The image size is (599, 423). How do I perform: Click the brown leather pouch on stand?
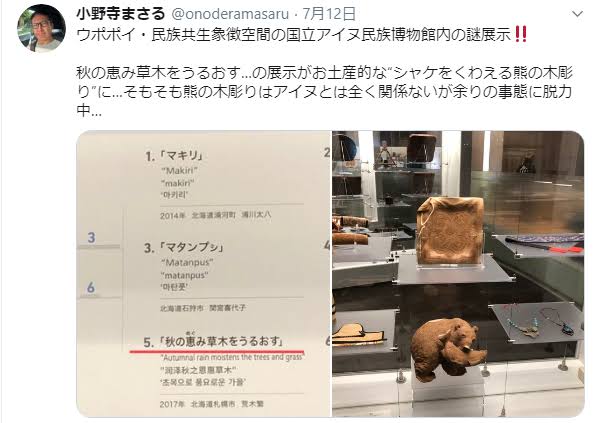coord(450,231)
